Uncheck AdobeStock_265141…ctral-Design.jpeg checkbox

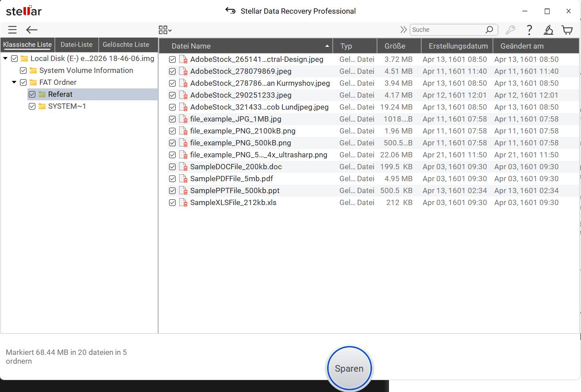(x=173, y=59)
